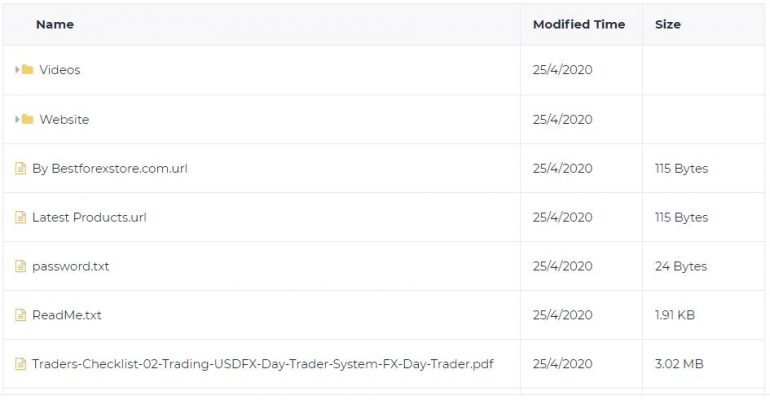Open Traders-Checklist-02 PDF file name
This screenshot has width=770, height=400.
[x=263, y=364]
